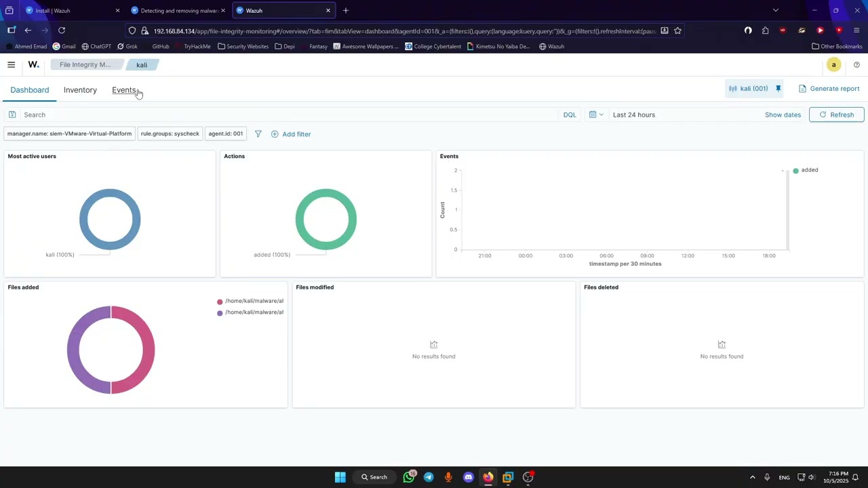Screen dimensions: 868x488
Task: Refresh the dashboard data
Action: (836, 115)
